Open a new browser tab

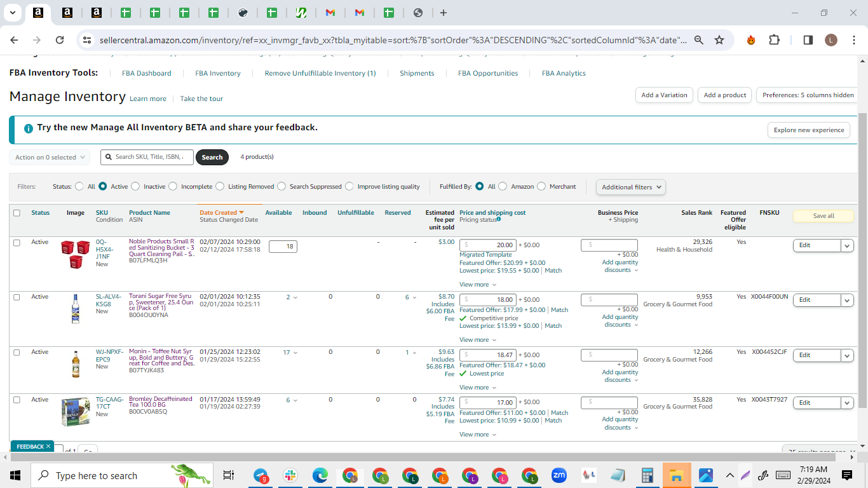point(444,13)
